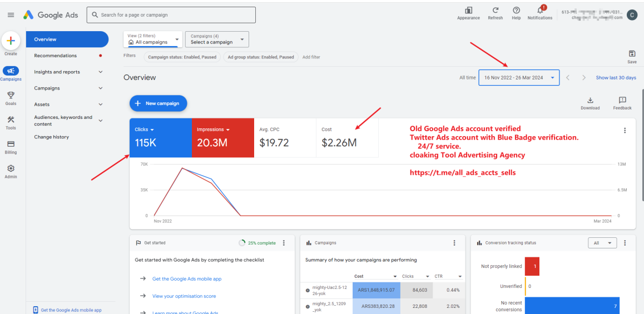Open the date range picker dropdown
This screenshot has width=644, height=314.
(x=519, y=78)
